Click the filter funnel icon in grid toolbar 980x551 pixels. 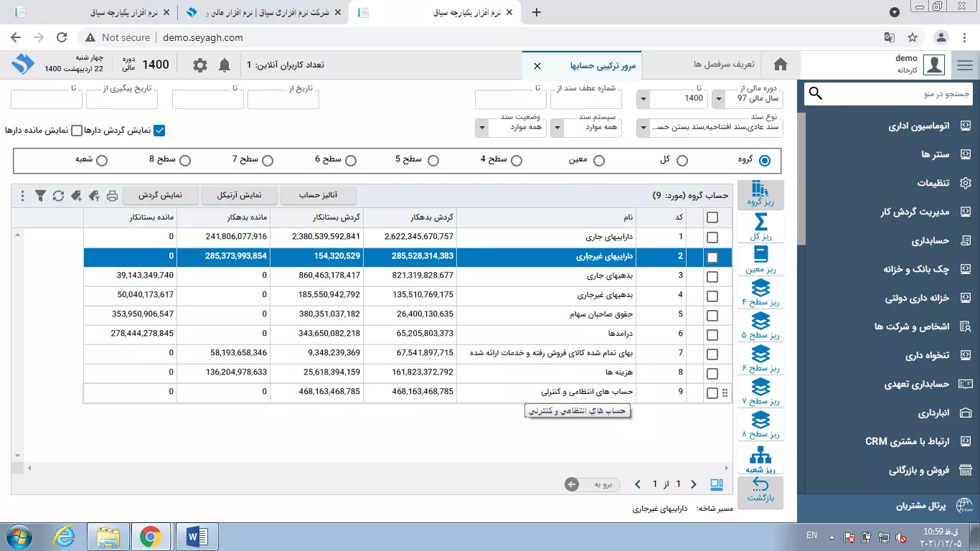pyautogui.click(x=40, y=195)
